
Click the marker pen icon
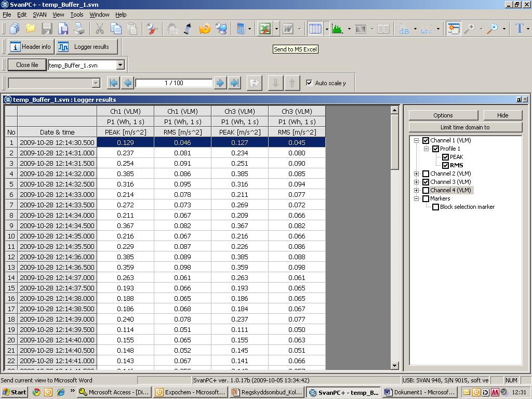(x=188, y=29)
